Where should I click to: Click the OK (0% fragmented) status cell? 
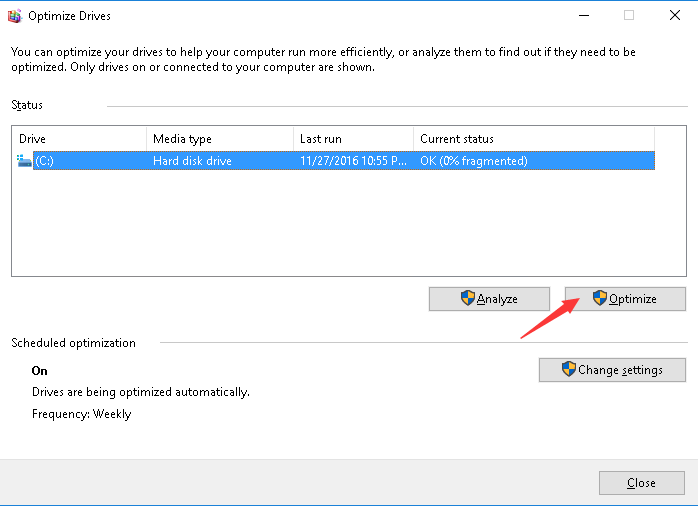coord(474,161)
